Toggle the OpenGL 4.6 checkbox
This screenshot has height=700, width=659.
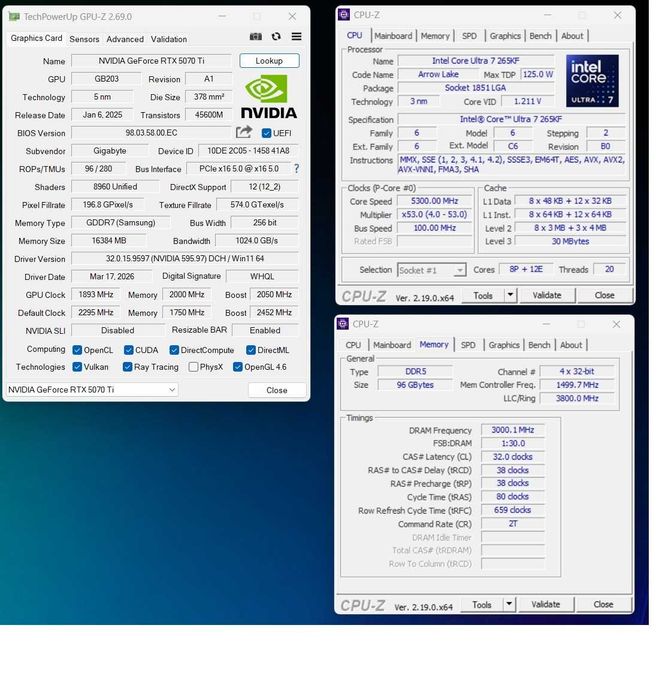coord(238,367)
